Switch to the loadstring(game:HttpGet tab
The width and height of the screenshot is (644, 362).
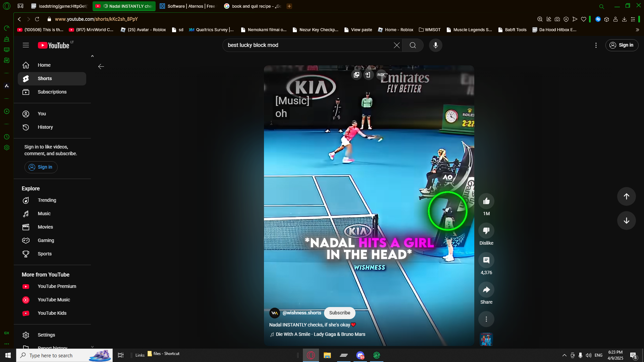tap(59, 6)
